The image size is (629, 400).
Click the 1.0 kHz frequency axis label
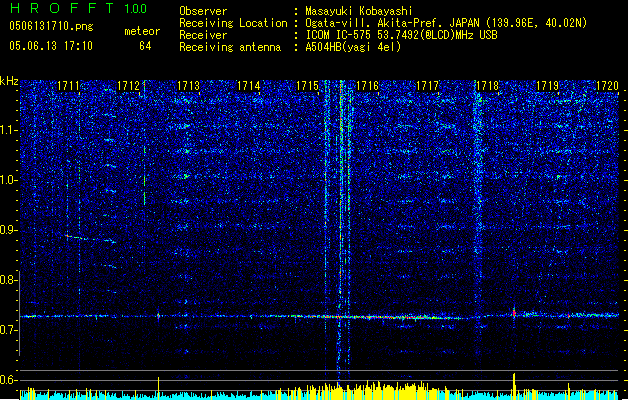click(9, 180)
